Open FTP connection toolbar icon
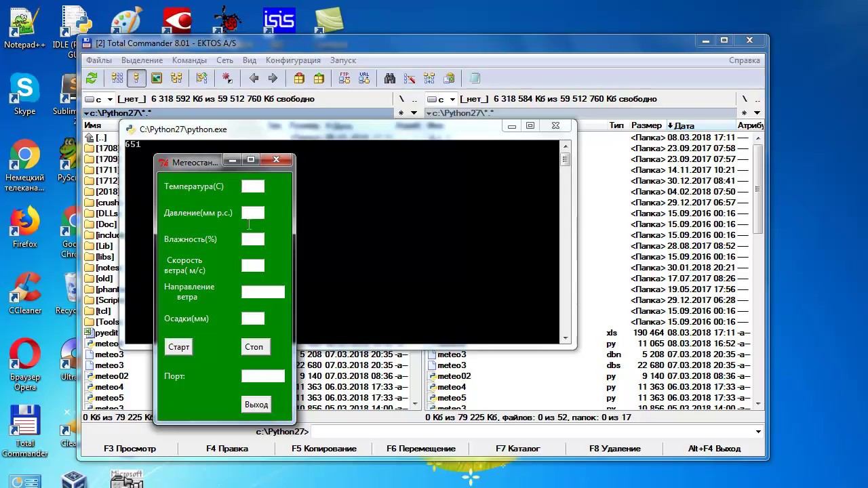Screen dimensions: 868x488 (344, 79)
